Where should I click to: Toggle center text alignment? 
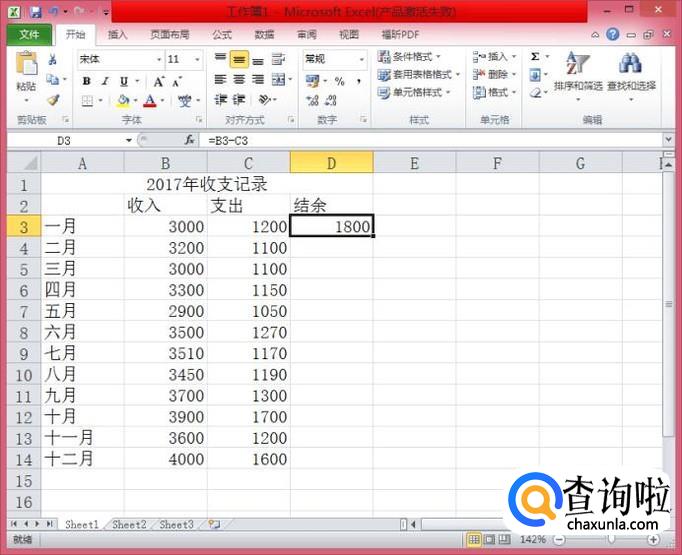tap(239, 79)
